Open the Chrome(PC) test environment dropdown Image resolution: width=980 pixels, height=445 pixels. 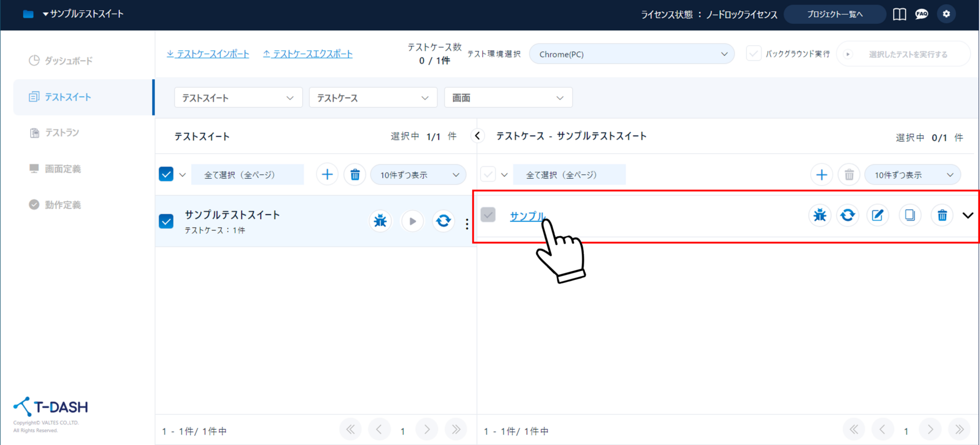(x=631, y=54)
